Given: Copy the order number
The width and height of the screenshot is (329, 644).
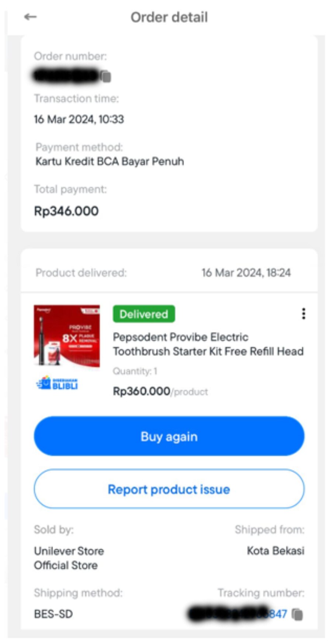Looking at the screenshot, I should 106,76.
